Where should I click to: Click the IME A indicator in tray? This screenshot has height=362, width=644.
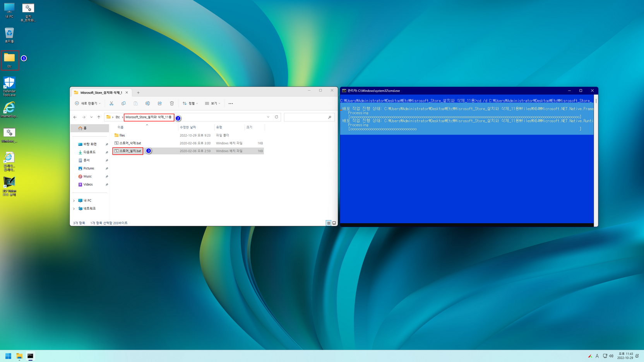coord(597,356)
